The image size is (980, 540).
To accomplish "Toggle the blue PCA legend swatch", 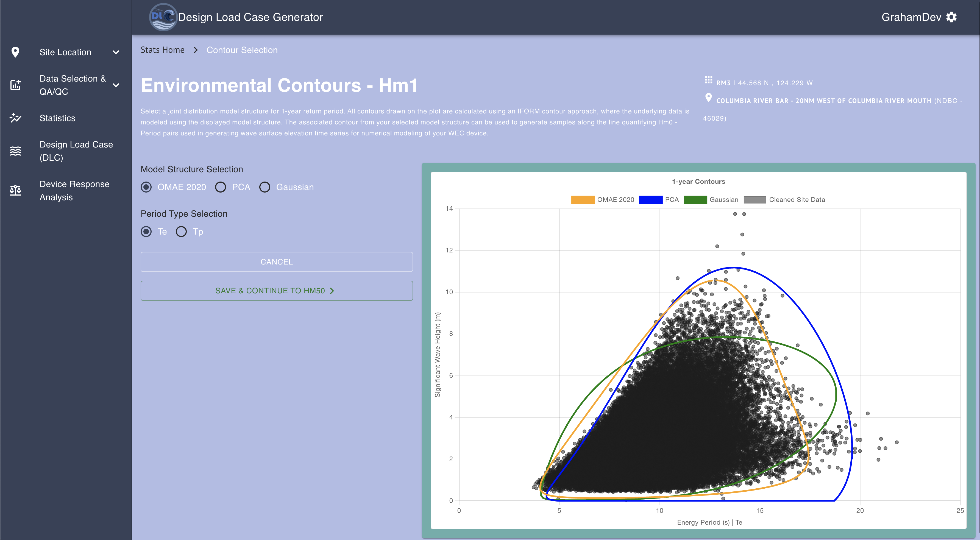I will click(651, 200).
